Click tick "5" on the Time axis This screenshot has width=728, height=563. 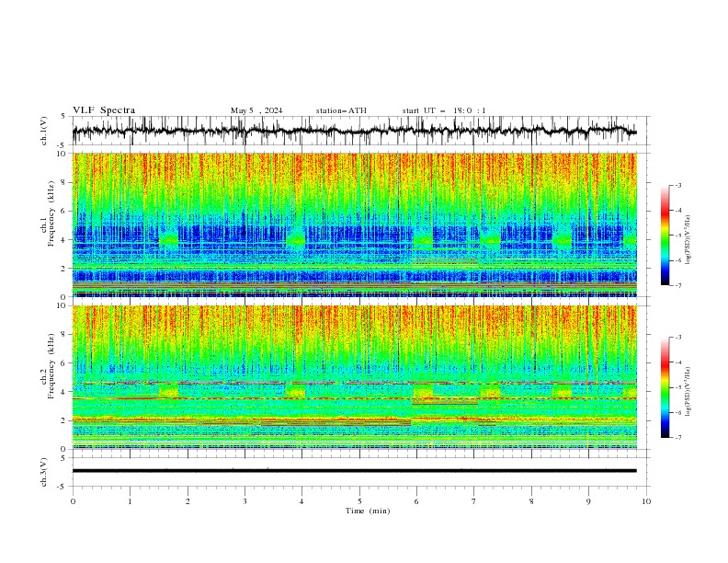point(359,501)
